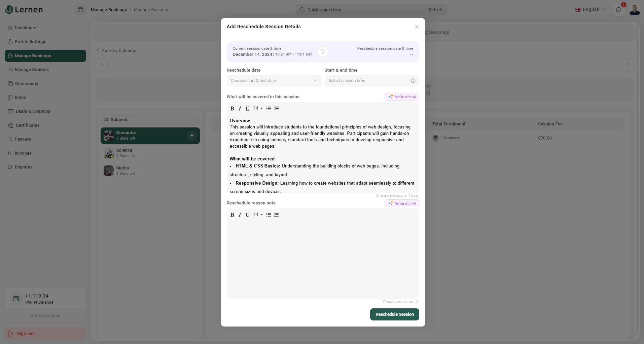This screenshot has height=344, width=644.
Task: Open the Reschedule date dropdown
Action: pyautogui.click(x=274, y=81)
